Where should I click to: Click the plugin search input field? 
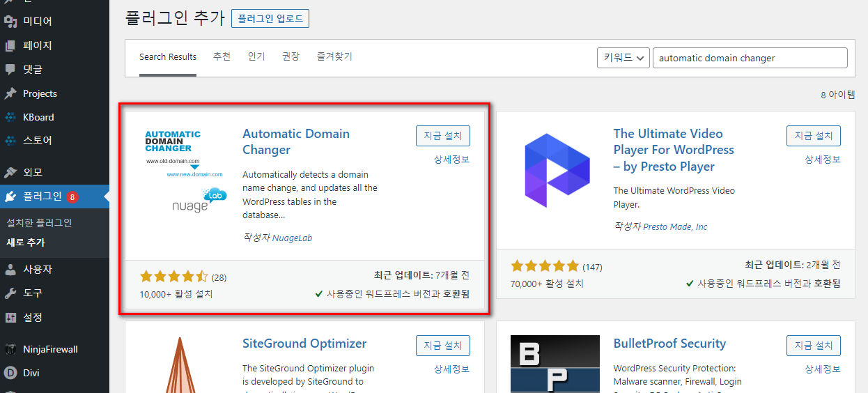point(750,58)
